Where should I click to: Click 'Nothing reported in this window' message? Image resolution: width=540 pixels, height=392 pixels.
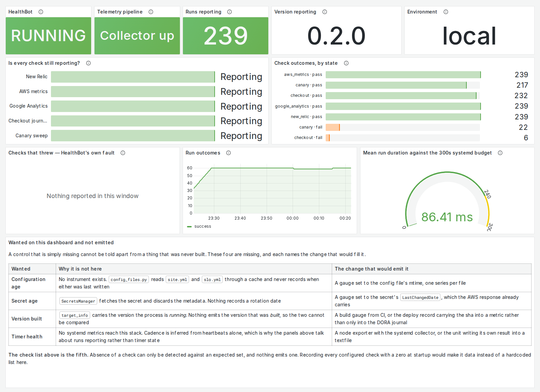[92, 196]
